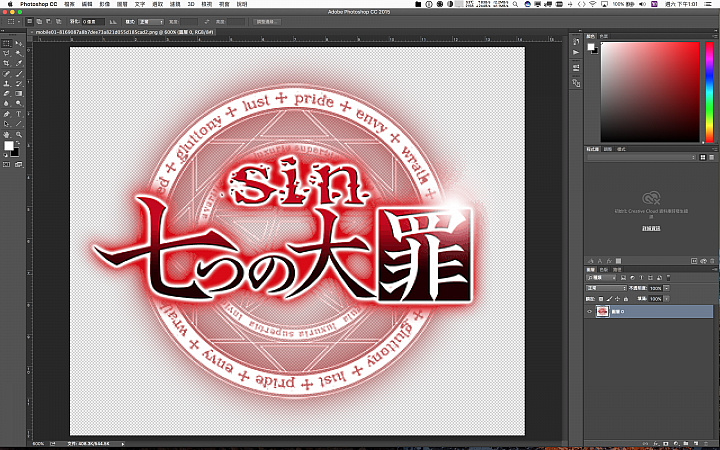Select the Move tool
Image resolution: width=720 pixels, height=450 pixels.
pyautogui.click(x=19, y=43)
